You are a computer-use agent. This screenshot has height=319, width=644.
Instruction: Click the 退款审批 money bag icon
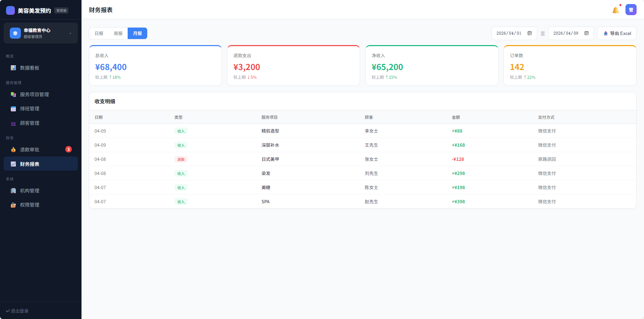[x=13, y=150]
